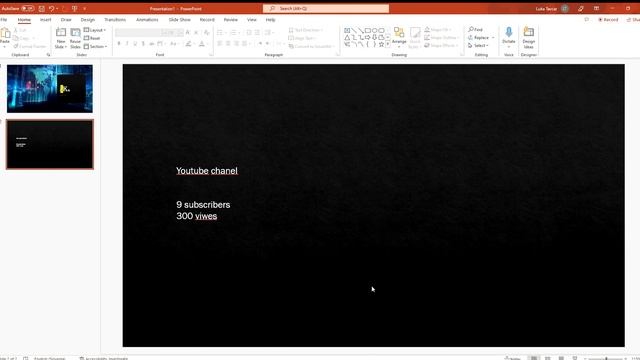The width and height of the screenshot is (640, 360).
Task: Click Start From Beginning presentation icon in title bar
Action: [74, 9]
